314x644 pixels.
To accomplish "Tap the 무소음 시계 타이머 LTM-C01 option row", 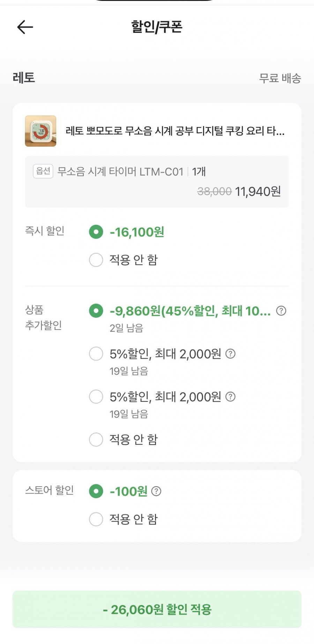I will click(120, 172).
